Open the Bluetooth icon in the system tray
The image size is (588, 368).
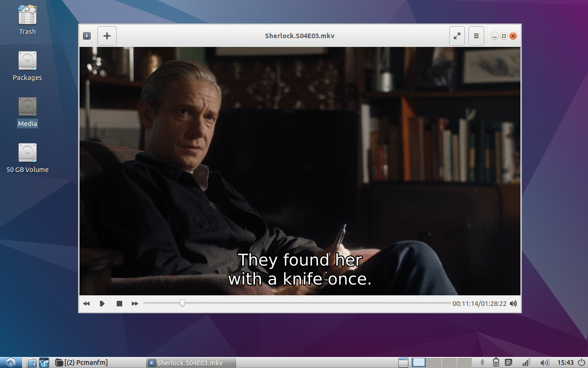click(481, 362)
